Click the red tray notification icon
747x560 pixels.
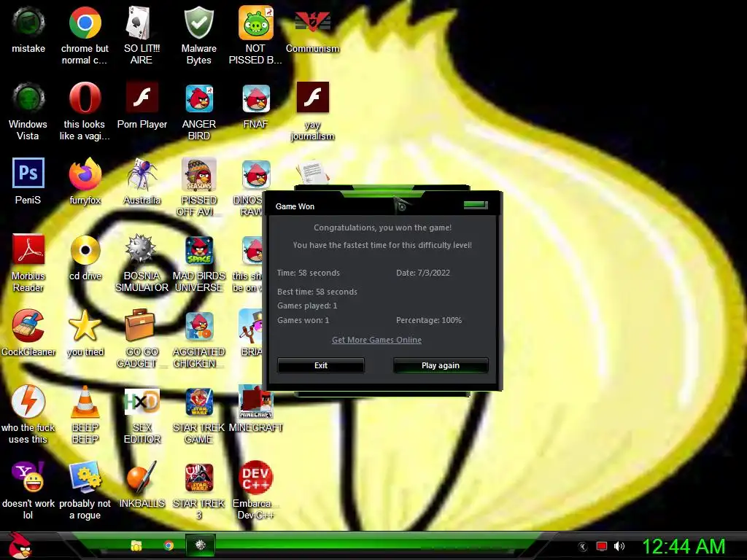pos(602,547)
